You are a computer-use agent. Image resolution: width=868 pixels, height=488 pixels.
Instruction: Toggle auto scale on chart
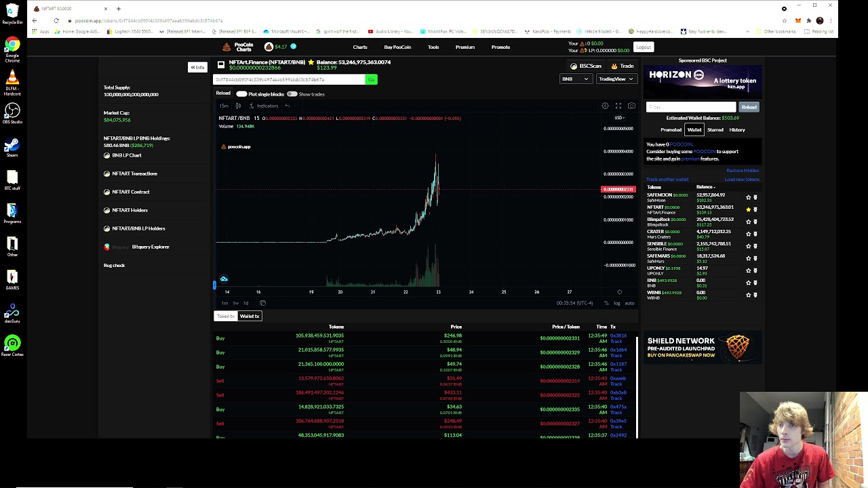coord(629,303)
